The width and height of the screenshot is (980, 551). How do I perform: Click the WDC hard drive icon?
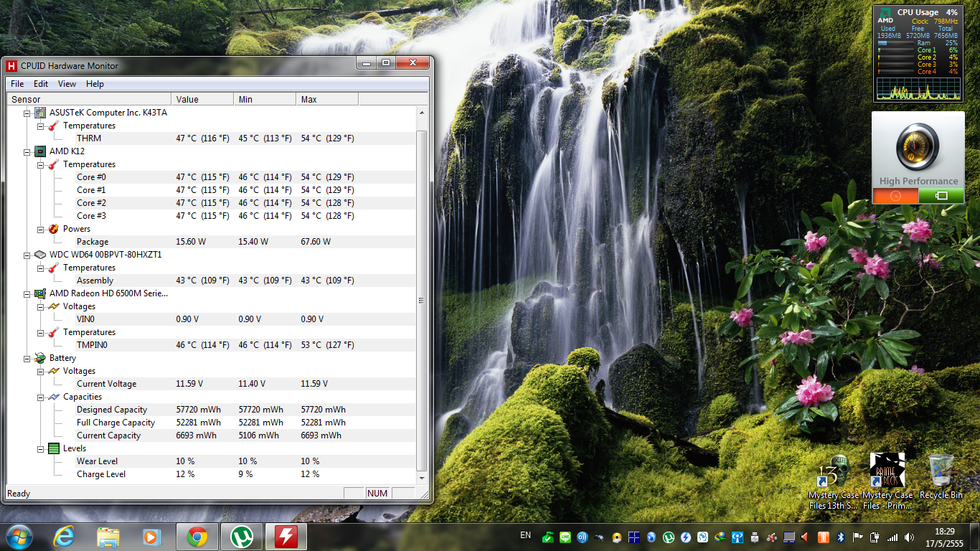[x=40, y=255]
